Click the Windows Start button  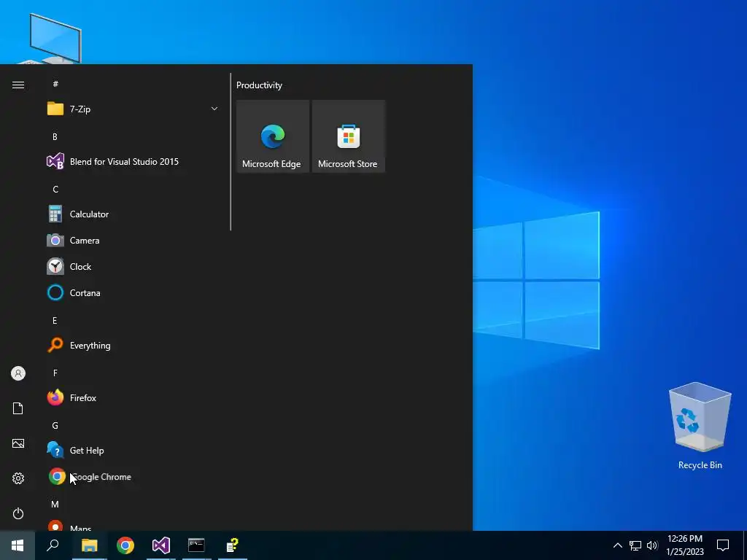pos(18,545)
